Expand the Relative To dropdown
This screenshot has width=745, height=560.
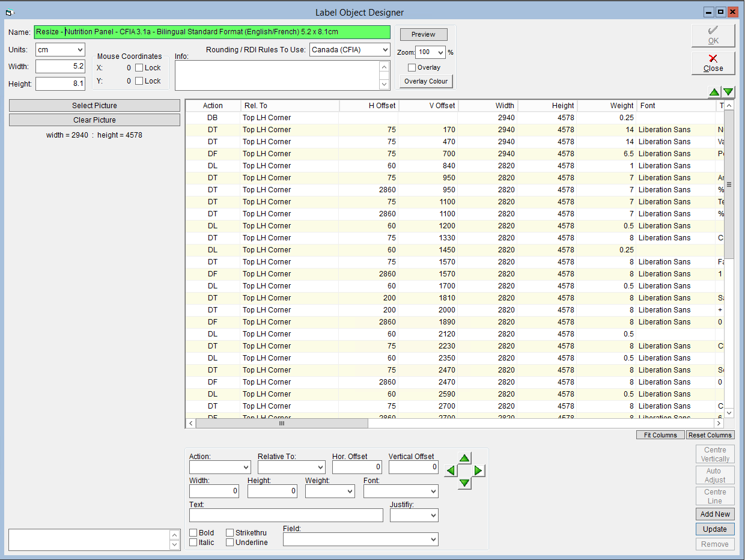[x=291, y=467]
